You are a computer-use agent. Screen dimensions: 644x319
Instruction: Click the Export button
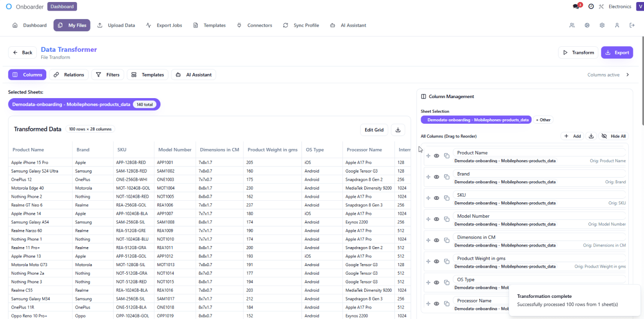[617, 52]
